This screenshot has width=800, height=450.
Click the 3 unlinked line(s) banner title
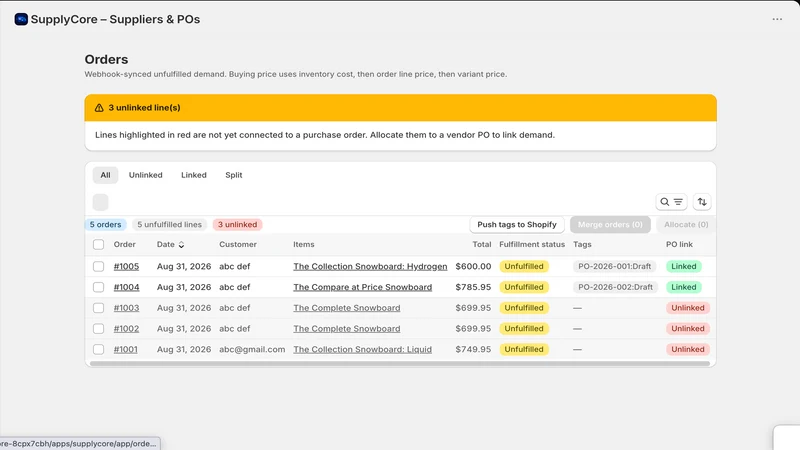pyautogui.click(x=144, y=108)
